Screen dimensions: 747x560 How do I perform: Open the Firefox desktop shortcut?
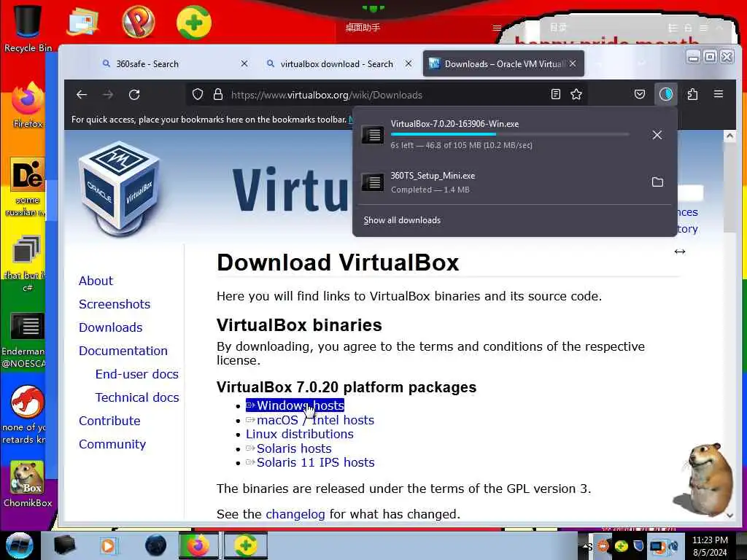pyautogui.click(x=28, y=106)
